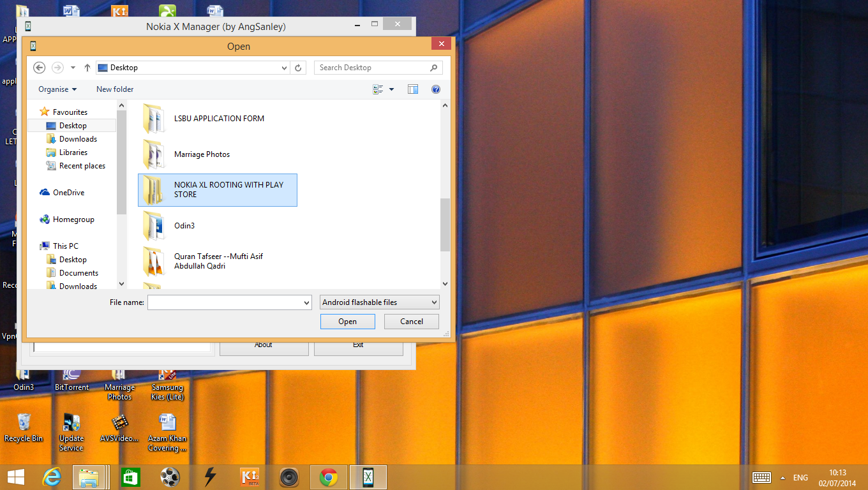Select the Samsung Kies (Lite) desktop icon
This screenshot has height=490, width=868.
point(167,385)
